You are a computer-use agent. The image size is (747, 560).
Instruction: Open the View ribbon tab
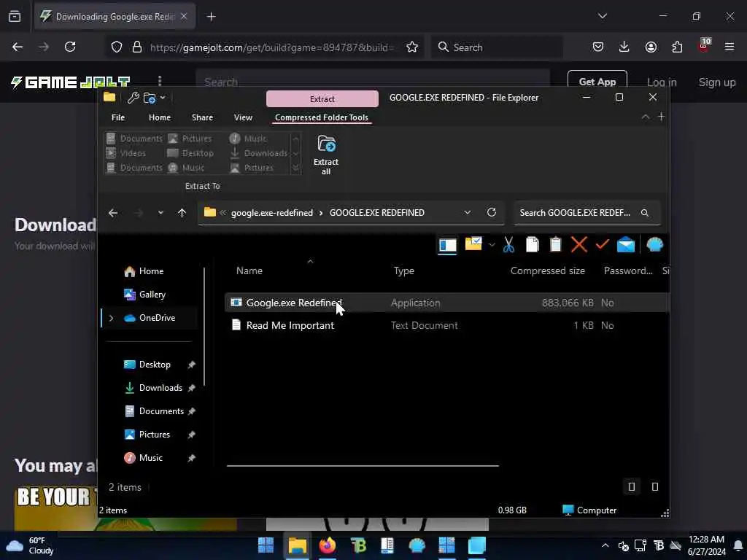coord(243,117)
